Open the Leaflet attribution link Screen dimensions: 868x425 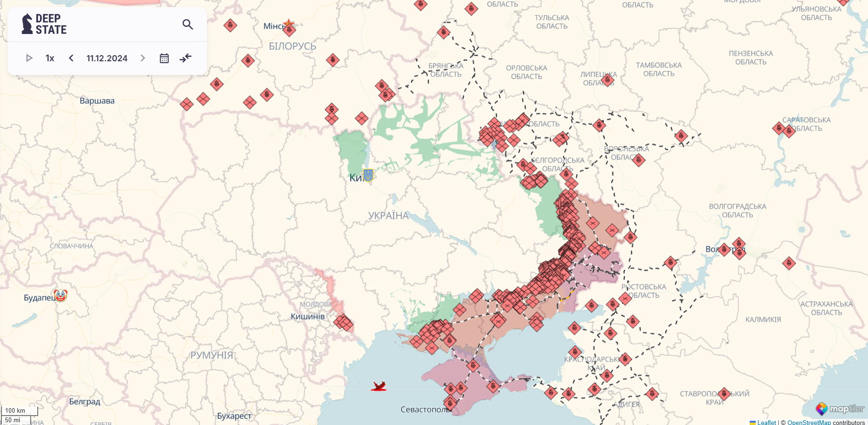click(x=766, y=422)
